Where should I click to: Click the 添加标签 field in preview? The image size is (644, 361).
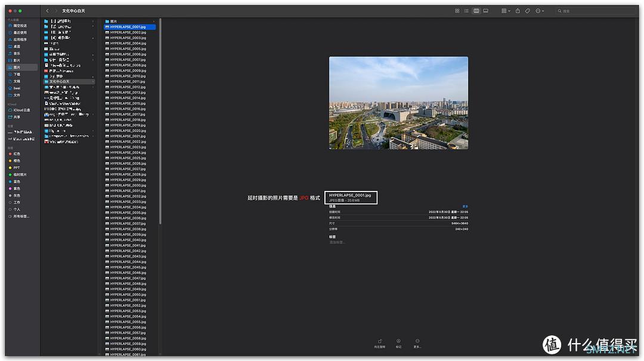337,243
